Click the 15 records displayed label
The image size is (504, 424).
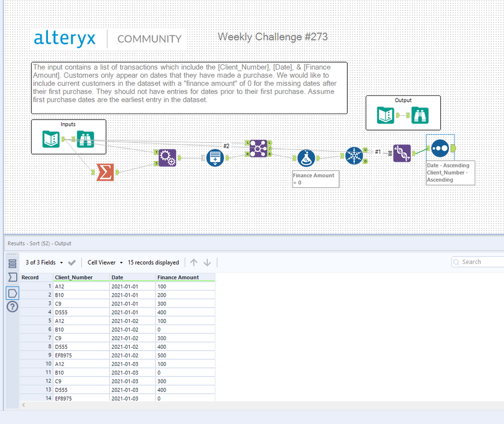pos(153,262)
